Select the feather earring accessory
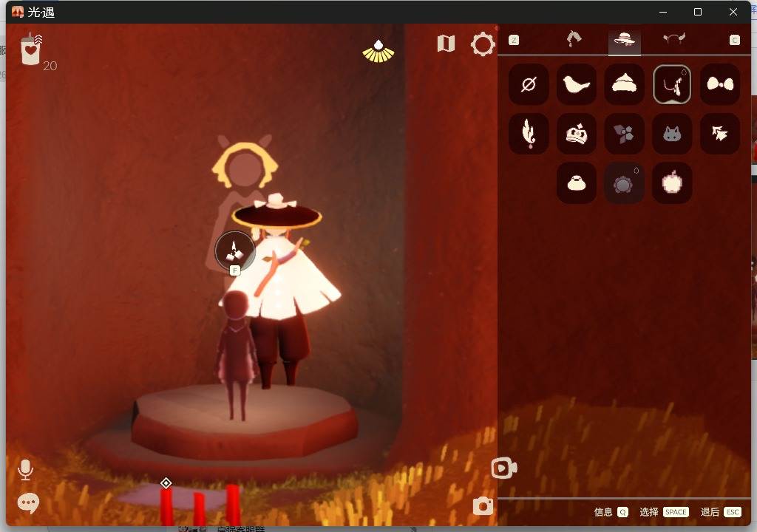This screenshot has height=532, width=757. [529, 134]
